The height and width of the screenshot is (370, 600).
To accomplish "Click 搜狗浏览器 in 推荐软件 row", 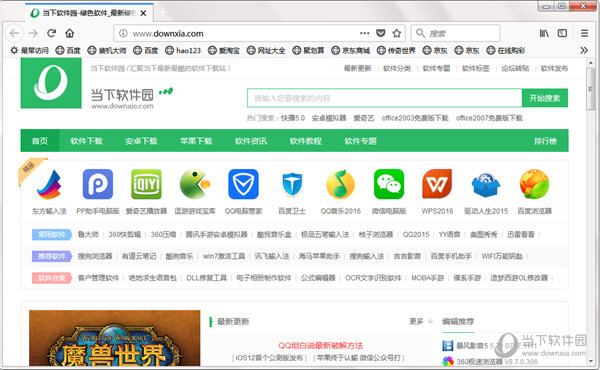I will pos(95,256).
